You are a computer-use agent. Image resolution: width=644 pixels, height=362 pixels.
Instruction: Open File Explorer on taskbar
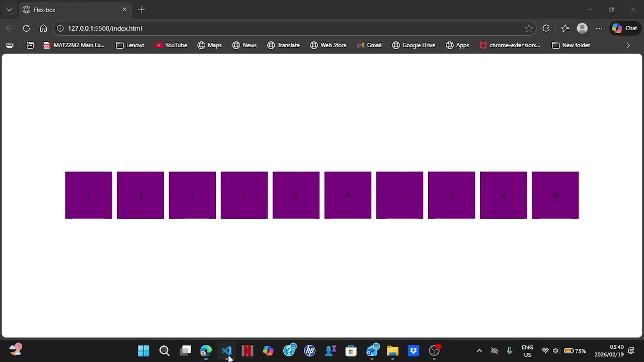coord(392,351)
